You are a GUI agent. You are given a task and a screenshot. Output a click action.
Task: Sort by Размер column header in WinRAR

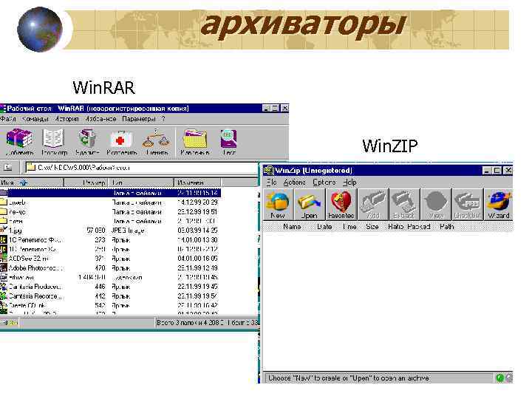tap(86, 183)
